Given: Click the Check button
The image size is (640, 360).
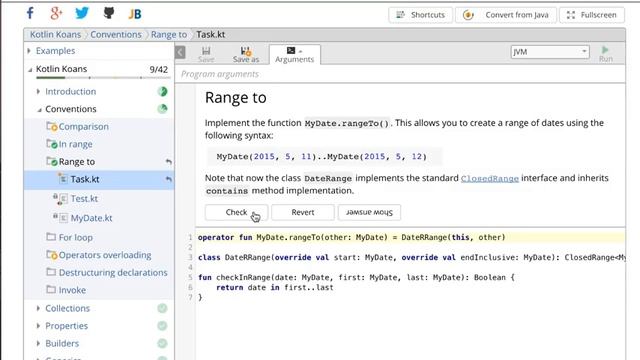Looking at the screenshot, I should point(236,212).
